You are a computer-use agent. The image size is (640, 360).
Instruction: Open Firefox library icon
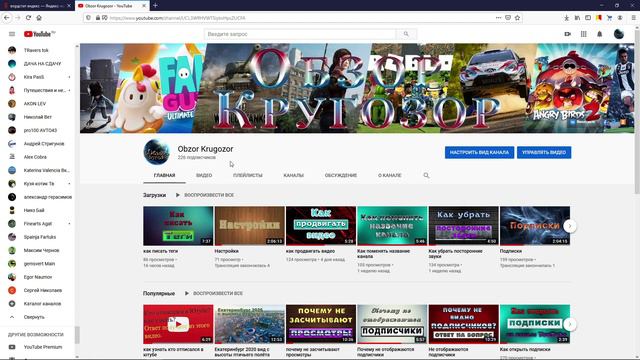tap(577, 18)
